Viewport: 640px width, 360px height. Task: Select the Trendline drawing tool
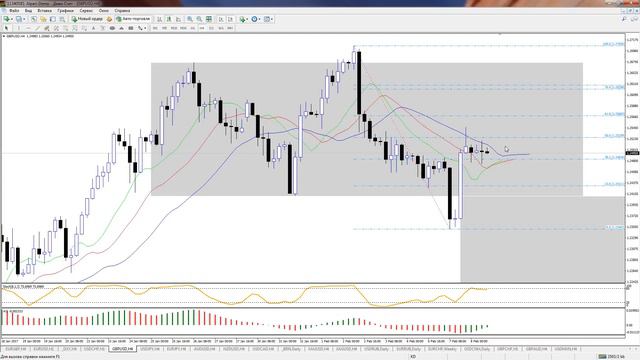click(38, 28)
